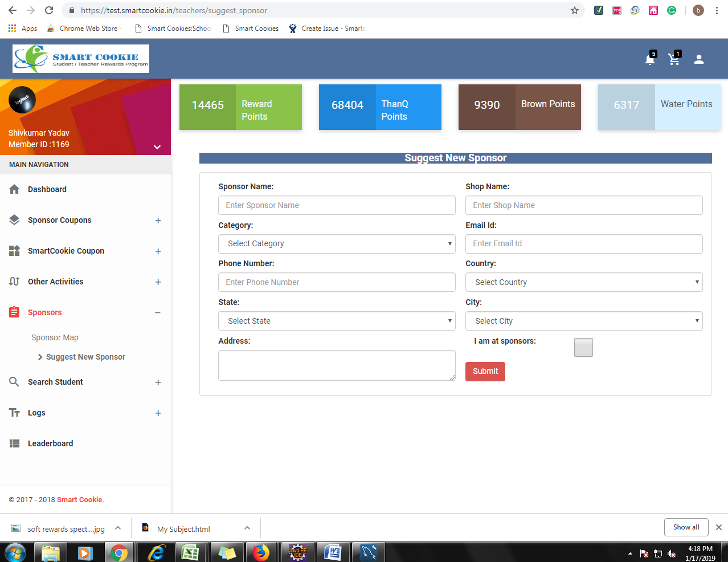Image resolution: width=728 pixels, height=562 pixels.
Task: Open the Select Country dropdown
Action: tap(584, 282)
